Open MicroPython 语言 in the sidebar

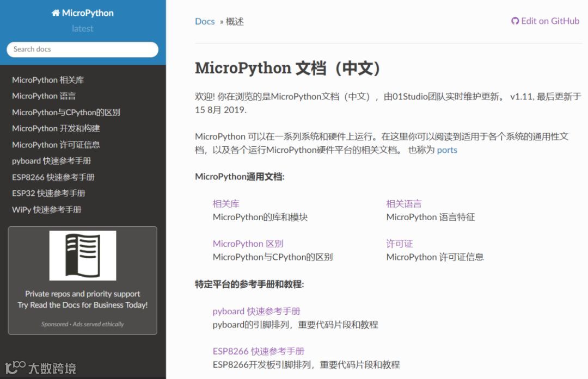click(x=44, y=96)
